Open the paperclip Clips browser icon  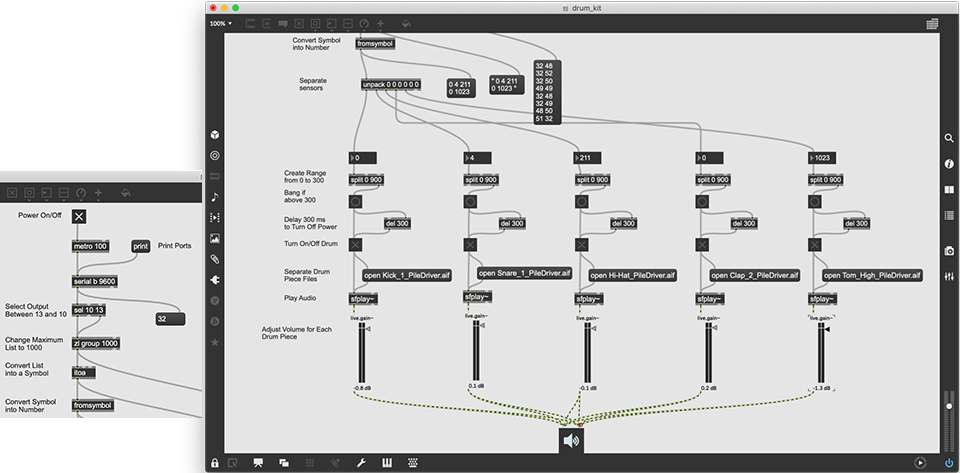coord(214,259)
